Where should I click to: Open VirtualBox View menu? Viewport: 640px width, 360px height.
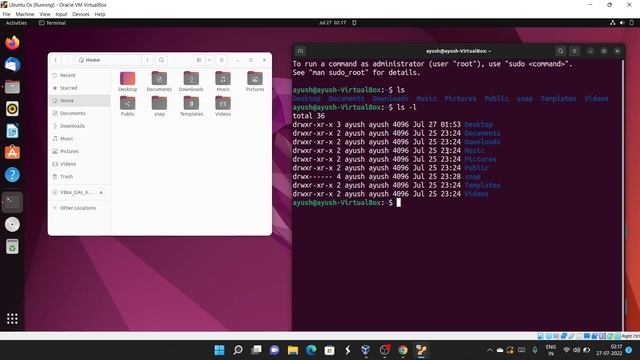45,14
